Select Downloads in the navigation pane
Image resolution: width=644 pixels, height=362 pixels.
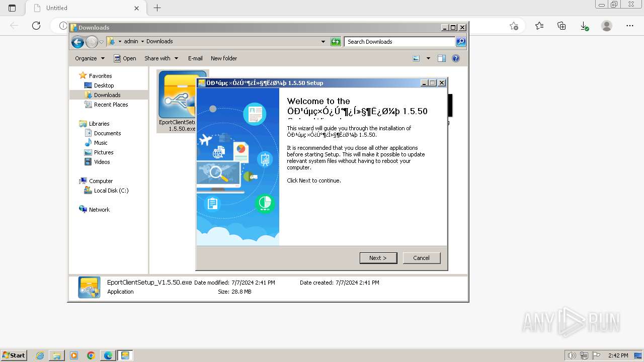107,95
